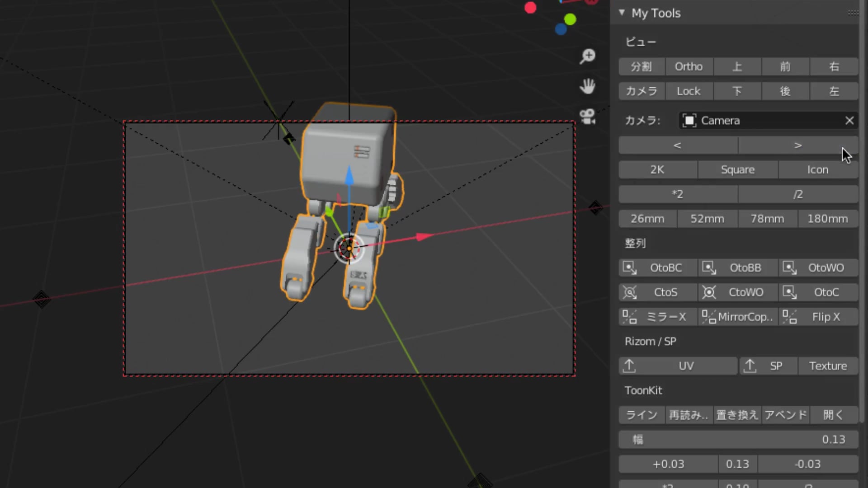Toggle camera view with the camera icon
The image size is (868, 488).
(588, 117)
